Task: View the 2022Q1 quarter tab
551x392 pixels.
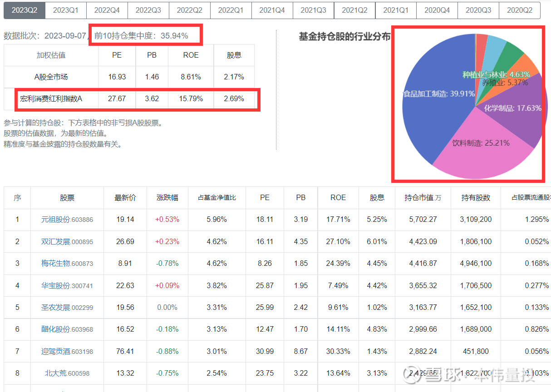Action: click(x=231, y=10)
